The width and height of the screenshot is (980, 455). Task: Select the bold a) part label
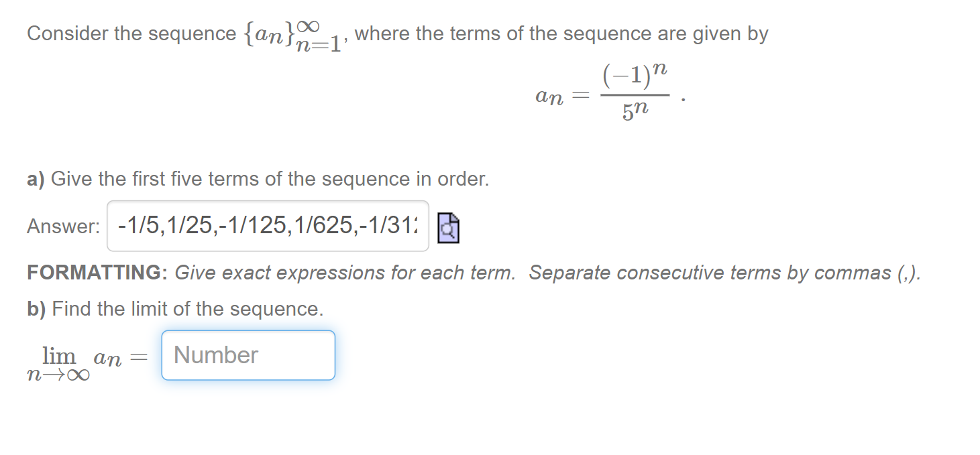[x=36, y=180]
